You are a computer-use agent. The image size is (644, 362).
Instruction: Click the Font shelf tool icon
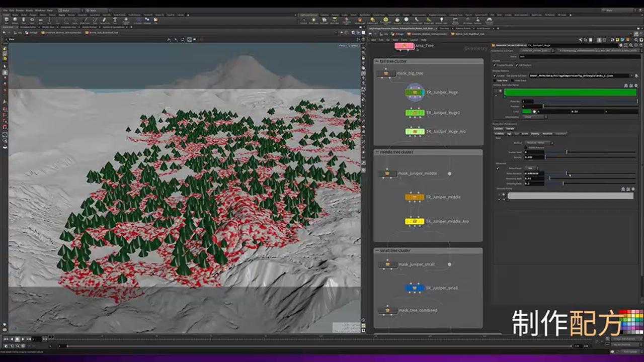click(115, 21)
